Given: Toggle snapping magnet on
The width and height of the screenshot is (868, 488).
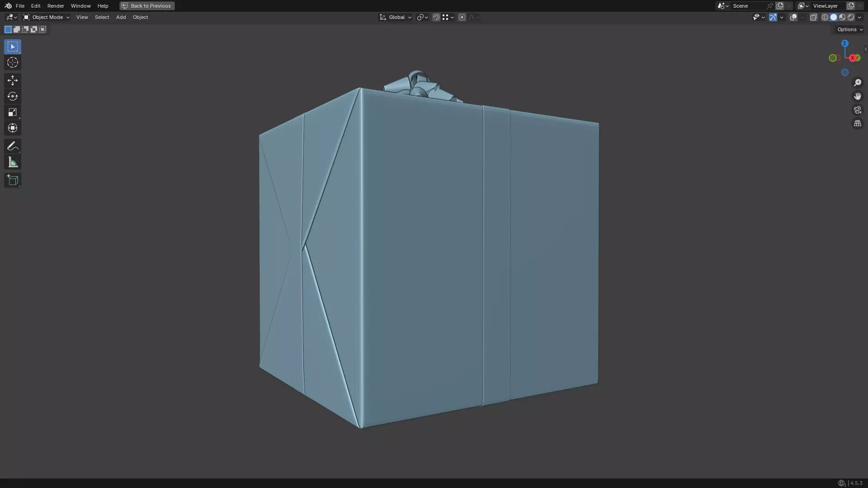Looking at the screenshot, I should [x=436, y=17].
